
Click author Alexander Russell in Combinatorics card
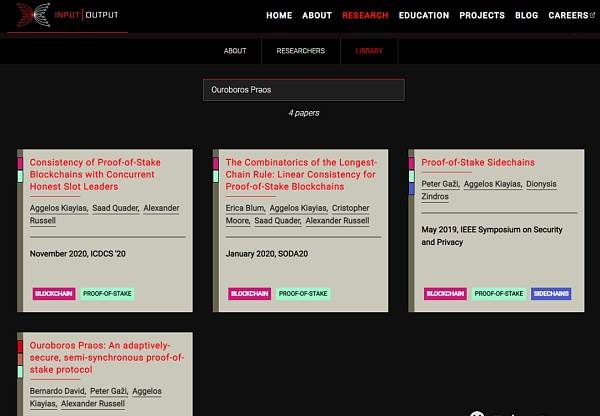pyautogui.click(x=337, y=221)
